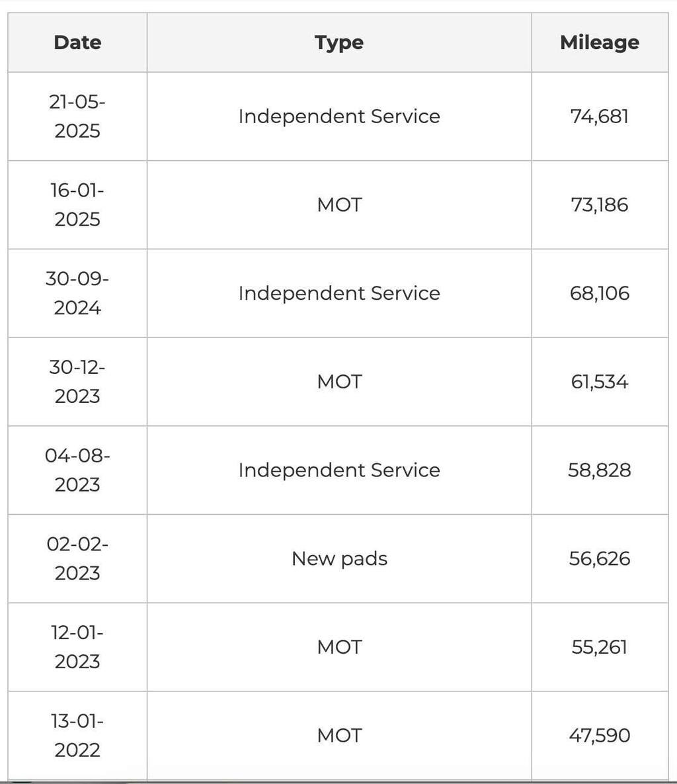Click the 16-01-2025 date cell

click(77, 204)
